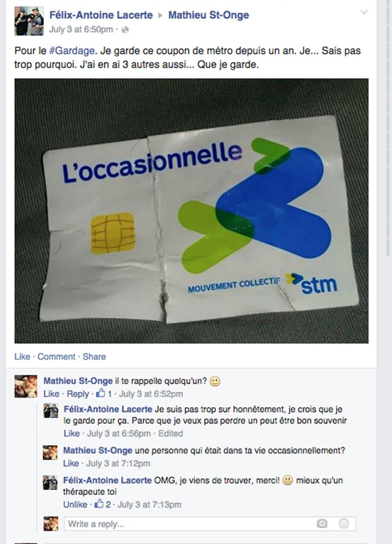The height and width of the screenshot is (544, 392).
Task: Open the post options chevron menu
Action: 364,12
